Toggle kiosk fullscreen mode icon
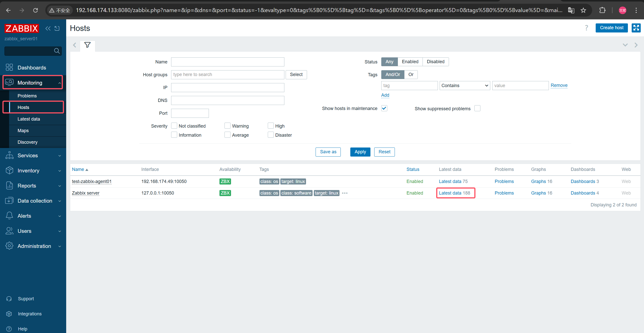Screen dimensions: 644x333 636,28
